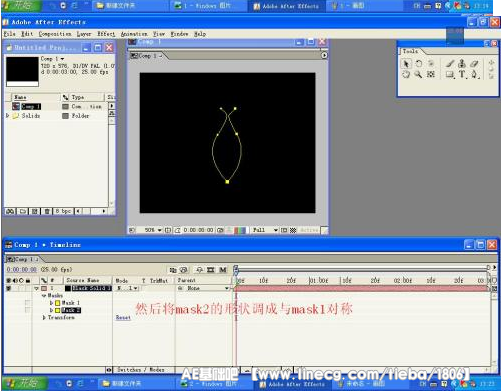Toggle lock box beside Mask 1
This screenshot has height=391, width=502.
(27, 303)
